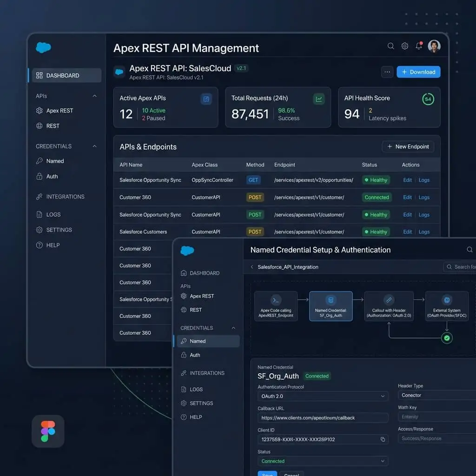Click the API Health Score ring indicator
The image size is (476, 476).
coord(428,99)
